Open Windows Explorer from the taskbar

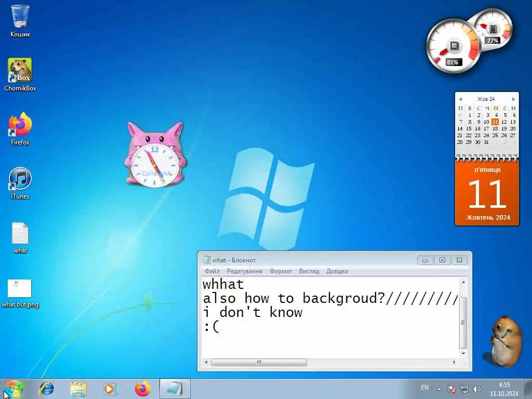[78, 389]
